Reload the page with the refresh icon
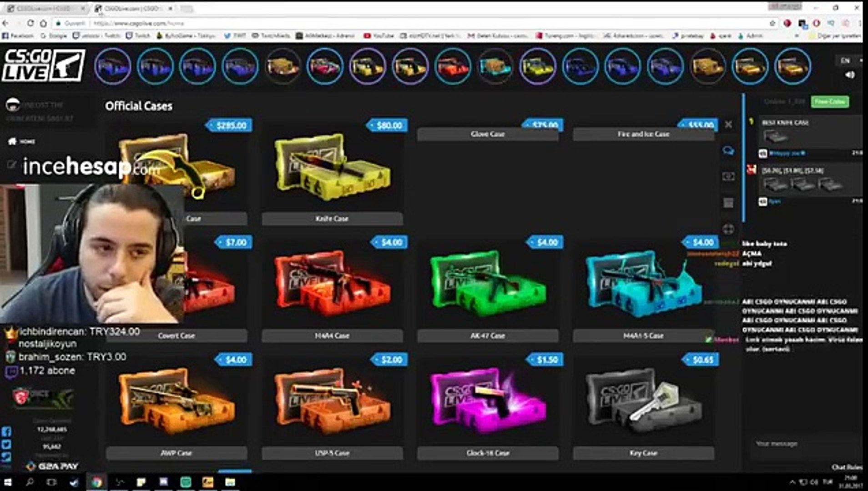This screenshot has height=491, width=868. click(x=30, y=23)
